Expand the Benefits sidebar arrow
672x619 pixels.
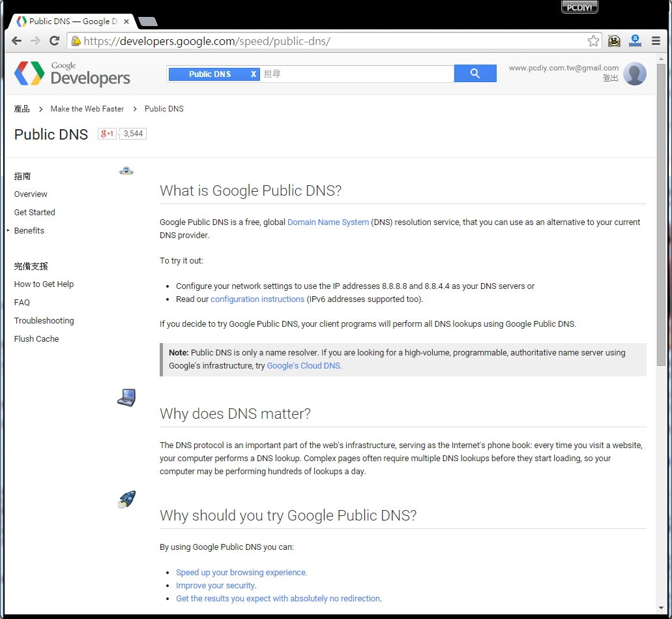(8, 230)
